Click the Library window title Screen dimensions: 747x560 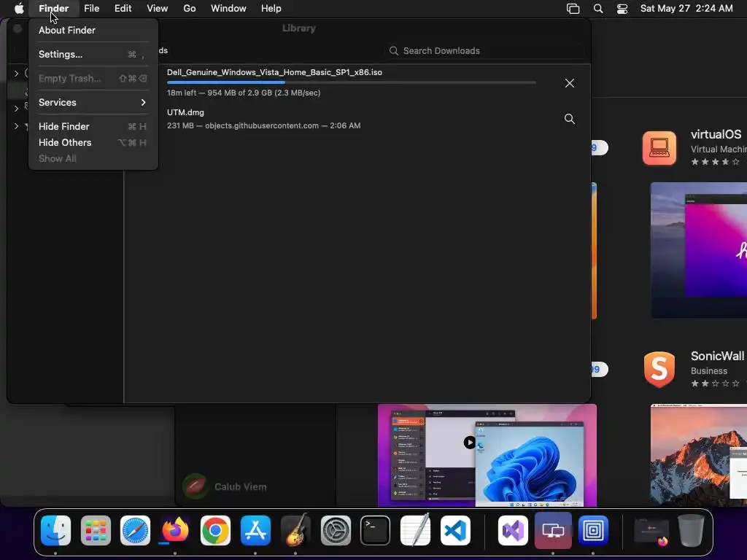pyautogui.click(x=298, y=28)
